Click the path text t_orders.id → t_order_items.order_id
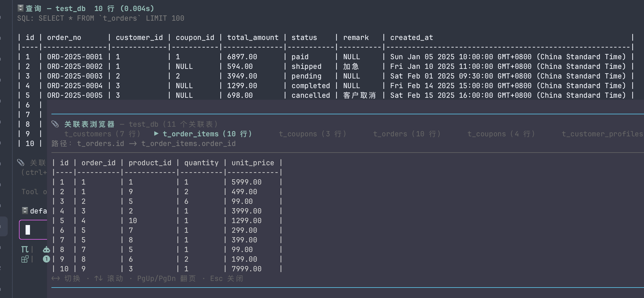 (156, 143)
